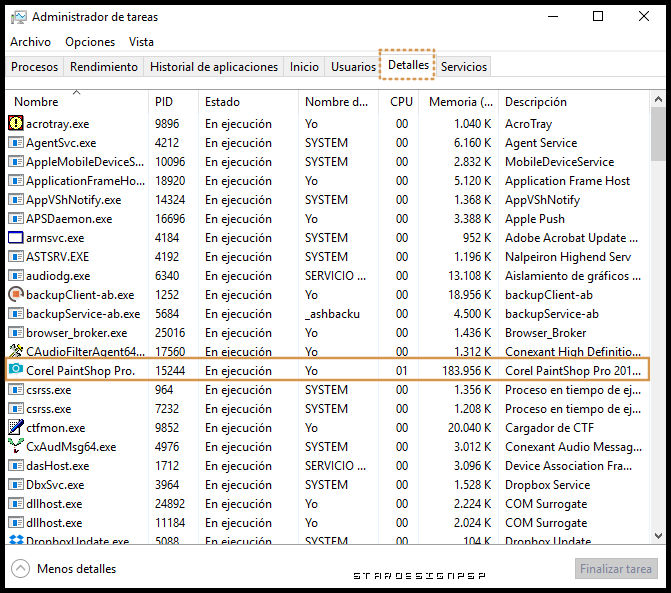Click the APSDaemon.exe process icon
The height and width of the screenshot is (593, 671).
coord(16,219)
